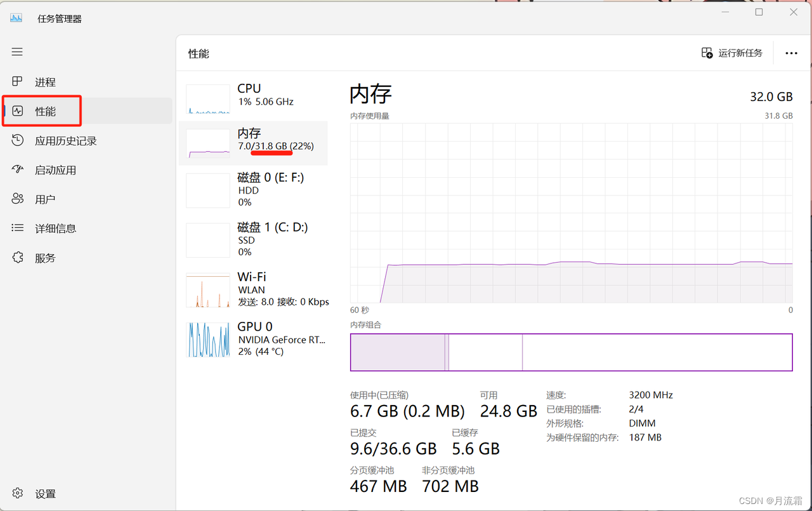Click the 非分页缓冲池 702 MB value
The width and height of the screenshot is (812, 511).
click(x=450, y=487)
